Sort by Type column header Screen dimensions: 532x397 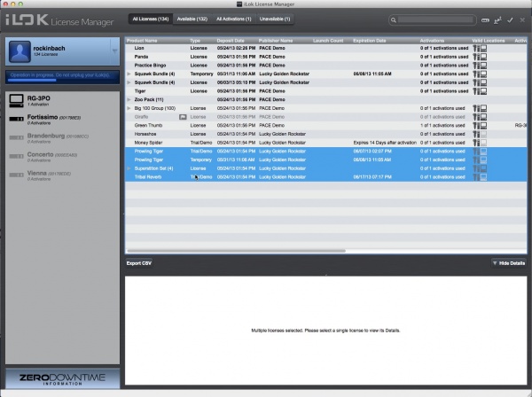tap(195, 41)
